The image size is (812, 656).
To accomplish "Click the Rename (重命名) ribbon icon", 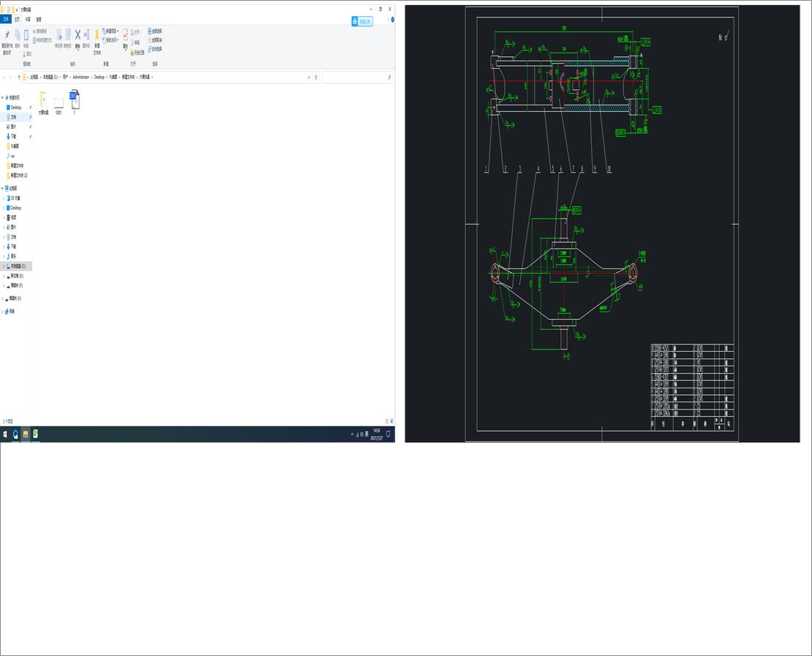I will point(86,35).
